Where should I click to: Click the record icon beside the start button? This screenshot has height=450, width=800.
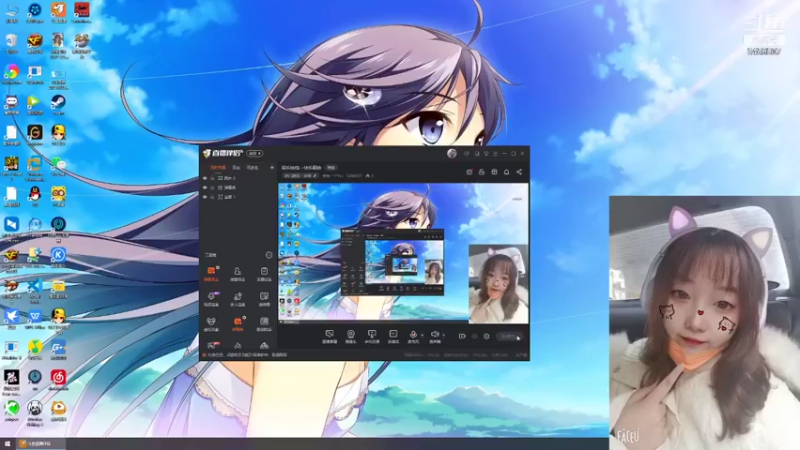(x=462, y=336)
